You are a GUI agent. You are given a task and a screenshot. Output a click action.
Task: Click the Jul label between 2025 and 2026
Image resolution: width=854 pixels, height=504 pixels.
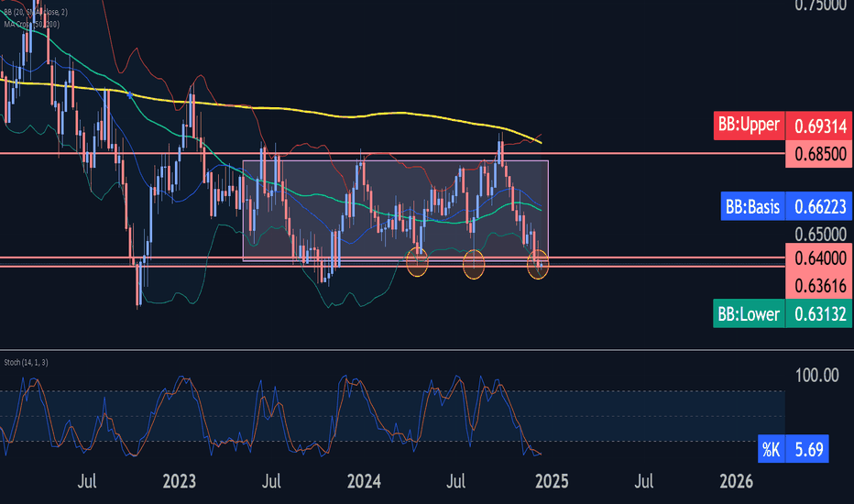pyautogui.click(x=644, y=482)
